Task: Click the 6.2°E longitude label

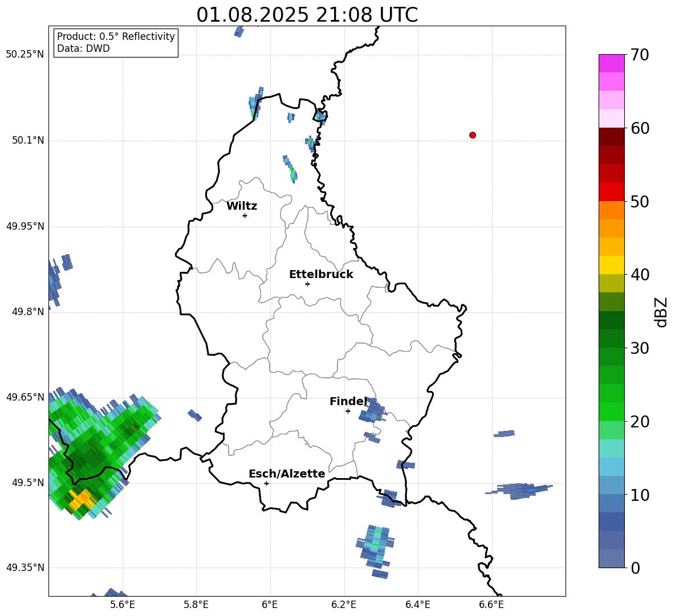Action: (344, 605)
